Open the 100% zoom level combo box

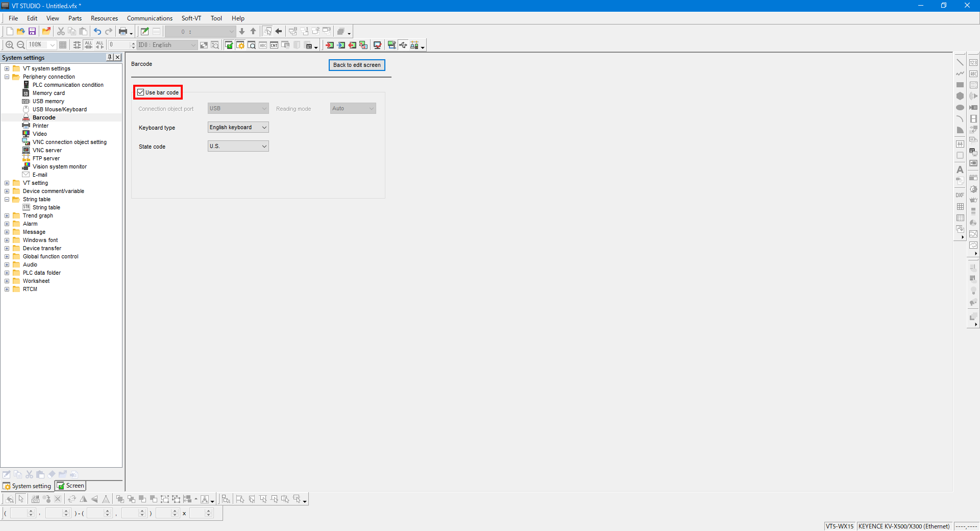pyautogui.click(x=52, y=45)
